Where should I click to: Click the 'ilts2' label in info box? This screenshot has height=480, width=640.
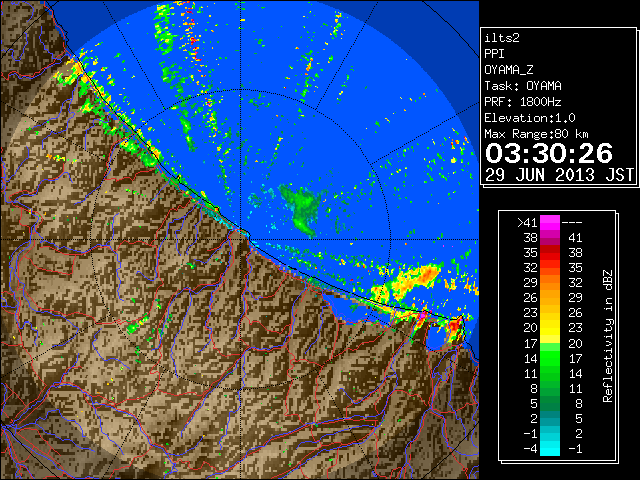(x=502, y=38)
